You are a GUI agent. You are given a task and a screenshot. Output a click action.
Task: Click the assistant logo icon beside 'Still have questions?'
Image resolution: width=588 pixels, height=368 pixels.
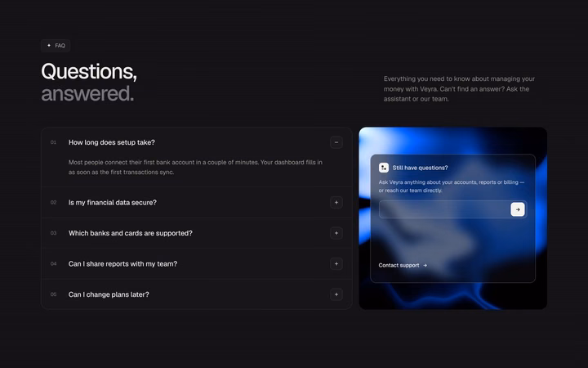[x=383, y=168]
